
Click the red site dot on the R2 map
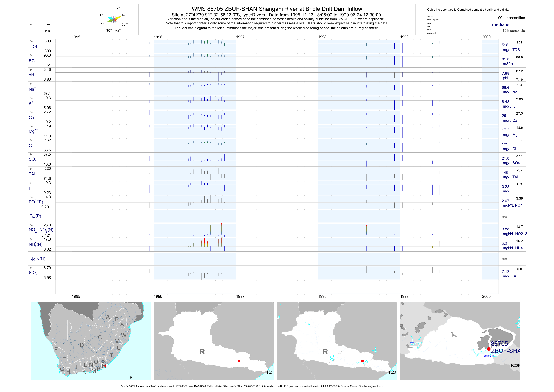click(x=239, y=361)
